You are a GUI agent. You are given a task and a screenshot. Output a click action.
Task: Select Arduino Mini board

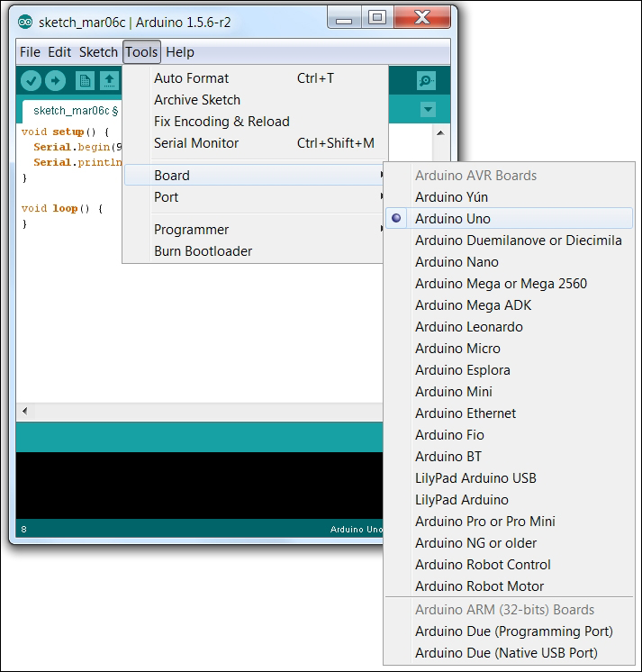[509, 392]
